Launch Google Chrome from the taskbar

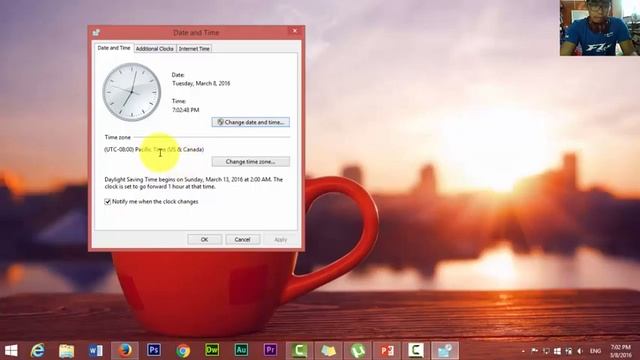click(x=183, y=350)
